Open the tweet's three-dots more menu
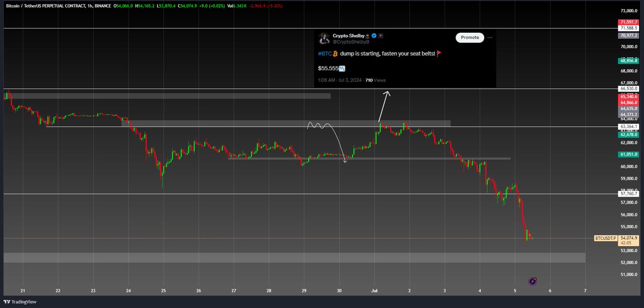The height and width of the screenshot is (308, 644). (491, 38)
